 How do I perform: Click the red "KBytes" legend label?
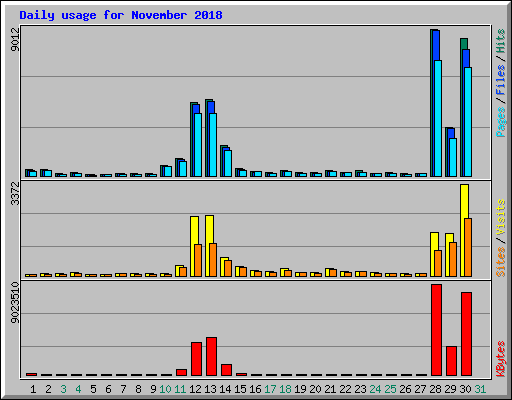click(x=500, y=359)
